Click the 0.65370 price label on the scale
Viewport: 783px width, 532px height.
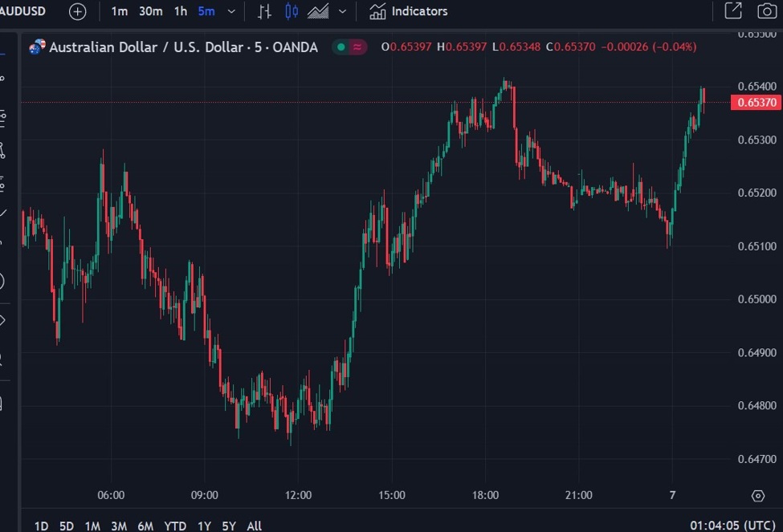pos(756,103)
